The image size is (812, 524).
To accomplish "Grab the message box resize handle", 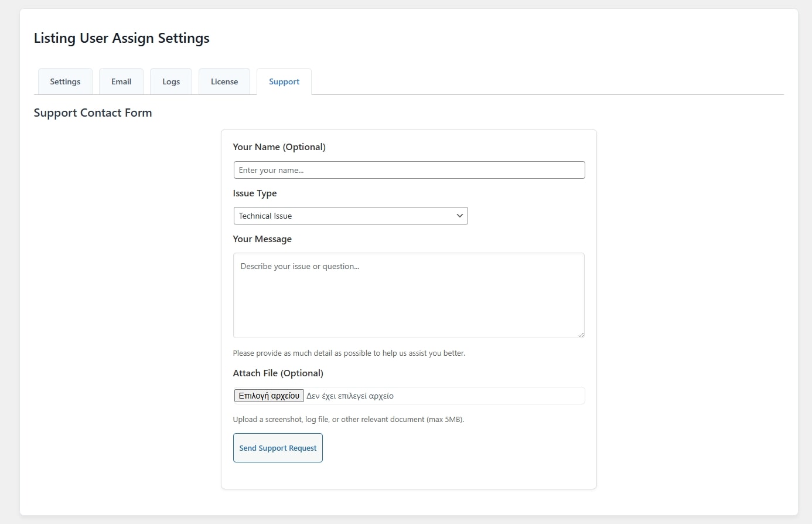I will [581, 335].
